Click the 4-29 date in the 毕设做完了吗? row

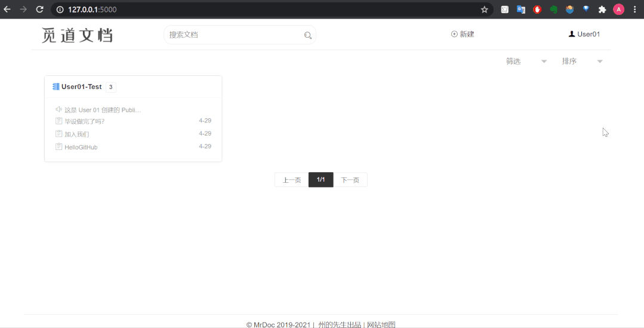(x=205, y=121)
